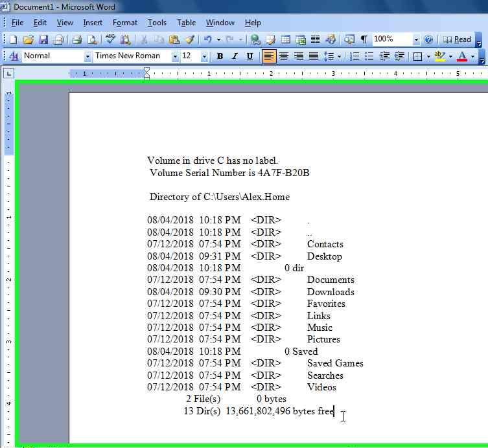Open the Borders dropdown arrow
This screenshot has width=488, height=448.
(x=428, y=56)
